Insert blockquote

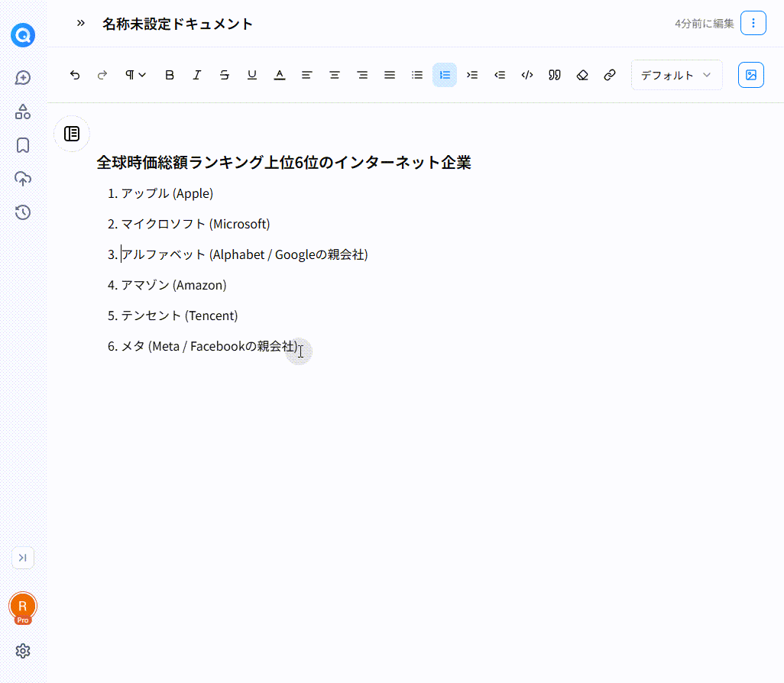click(x=555, y=75)
